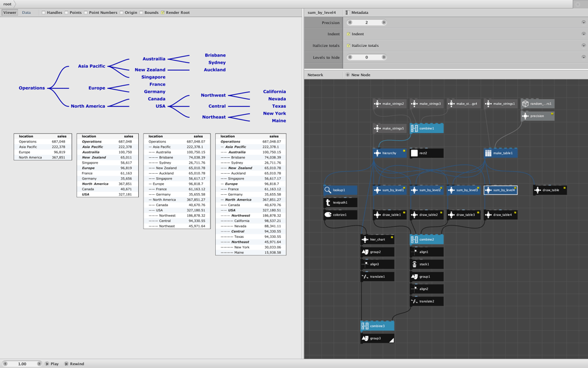Uncheck the Italicize totals checkbox

point(348,46)
